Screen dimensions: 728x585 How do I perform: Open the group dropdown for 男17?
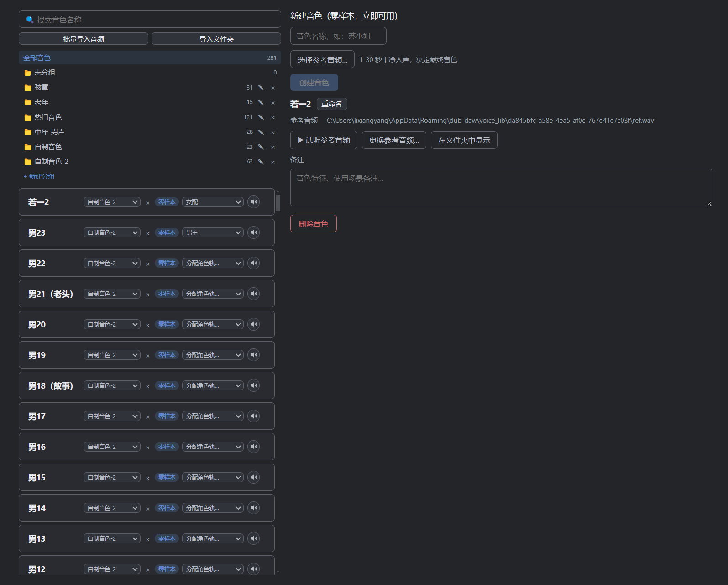click(112, 416)
